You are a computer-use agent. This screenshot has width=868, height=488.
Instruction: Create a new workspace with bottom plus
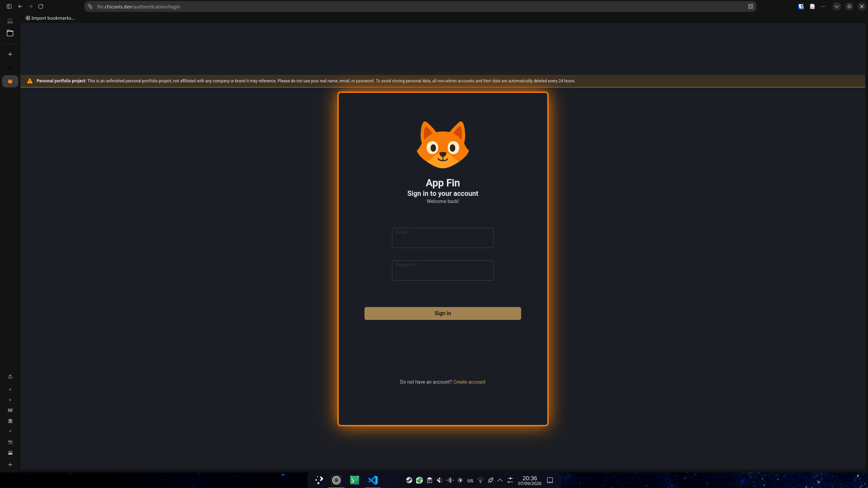point(10,465)
